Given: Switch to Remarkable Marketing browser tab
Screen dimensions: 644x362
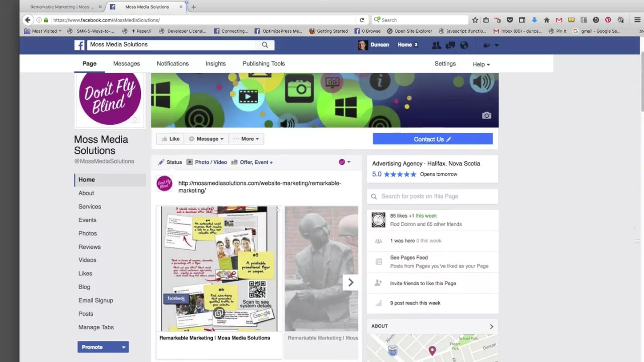Looking at the screenshot, I should (62, 7).
